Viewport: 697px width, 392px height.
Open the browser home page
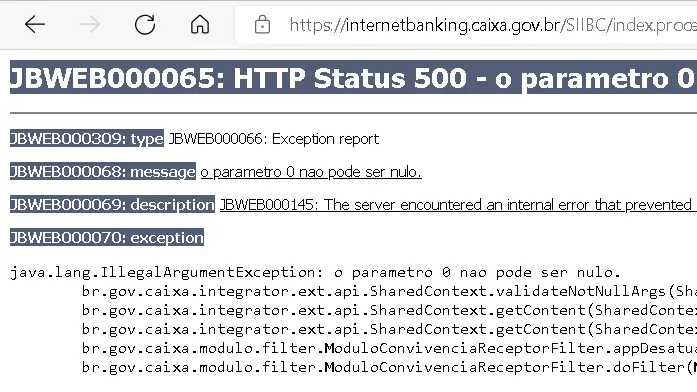click(200, 24)
